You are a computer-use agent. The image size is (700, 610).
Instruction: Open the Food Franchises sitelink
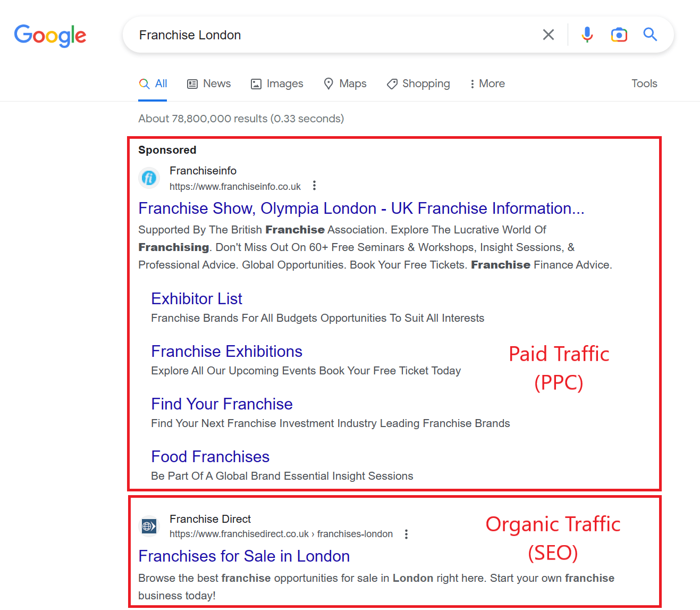tap(210, 457)
